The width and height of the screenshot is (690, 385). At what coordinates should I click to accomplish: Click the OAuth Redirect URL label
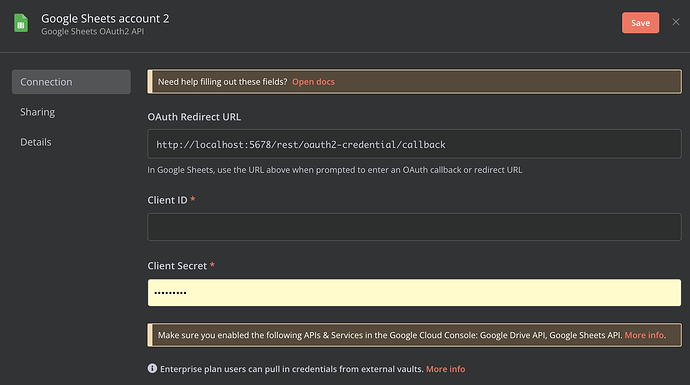coord(194,117)
